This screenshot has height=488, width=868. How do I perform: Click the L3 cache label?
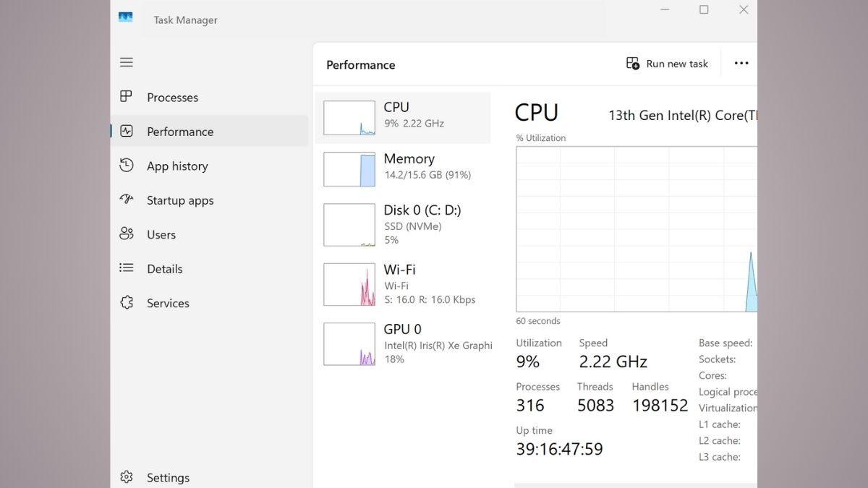coord(719,457)
